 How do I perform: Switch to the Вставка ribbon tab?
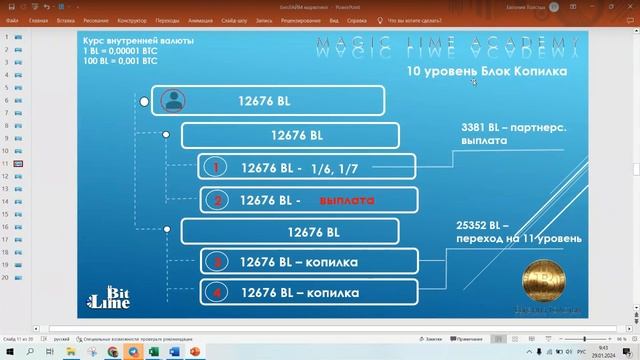click(x=66, y=20)
